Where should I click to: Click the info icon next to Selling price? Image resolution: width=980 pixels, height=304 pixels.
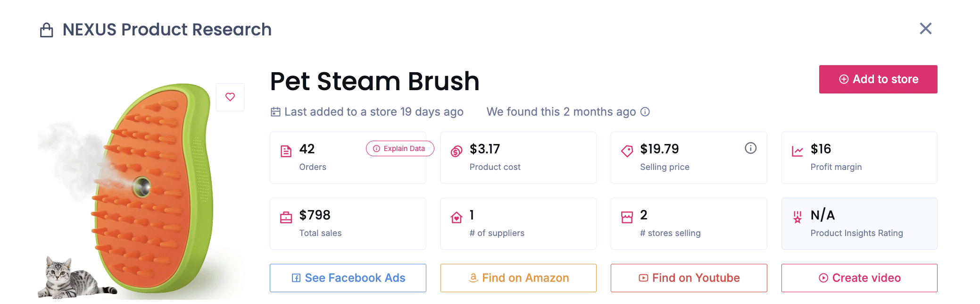751,148
